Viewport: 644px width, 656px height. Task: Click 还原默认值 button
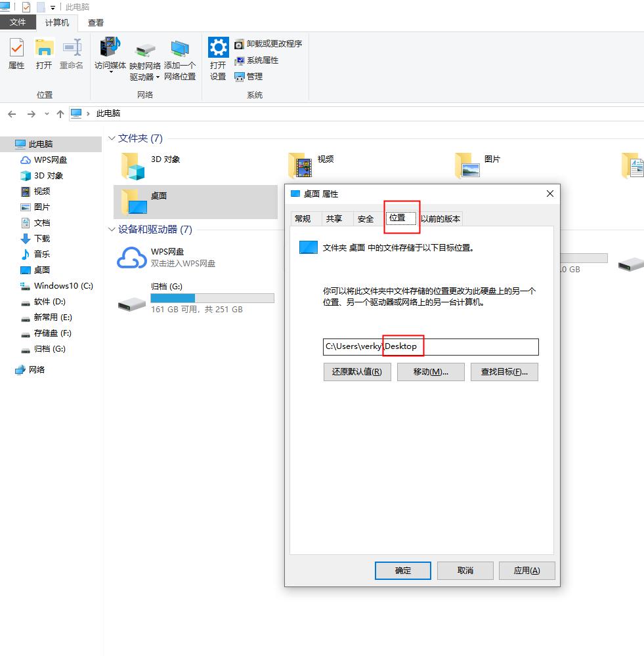point(356,371)
